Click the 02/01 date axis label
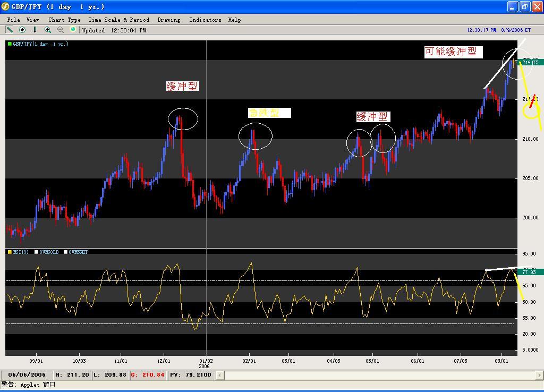This screenshot has width=544, height=392. click(x=249, y=361)
